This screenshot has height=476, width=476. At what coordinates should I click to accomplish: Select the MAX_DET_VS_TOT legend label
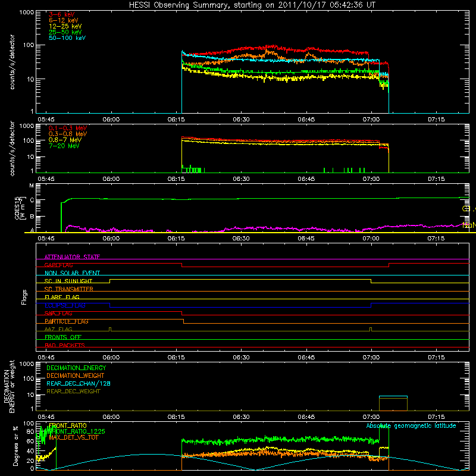click(74, 437)
